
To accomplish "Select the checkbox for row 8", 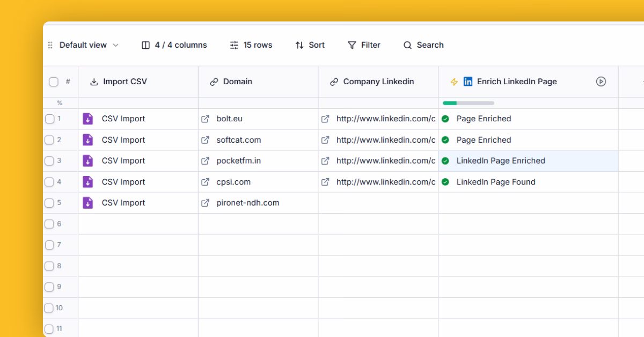I will click(49, 266).
